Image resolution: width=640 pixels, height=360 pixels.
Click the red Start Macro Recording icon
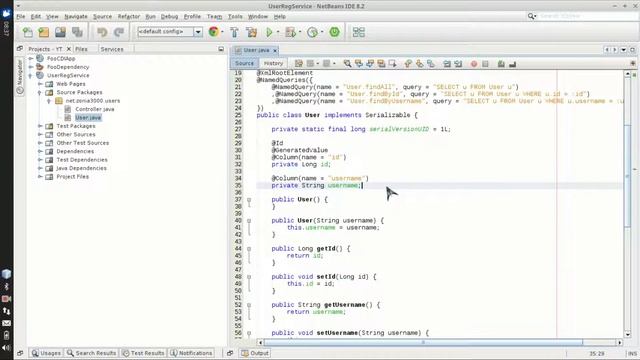click(x=474, y=64)
